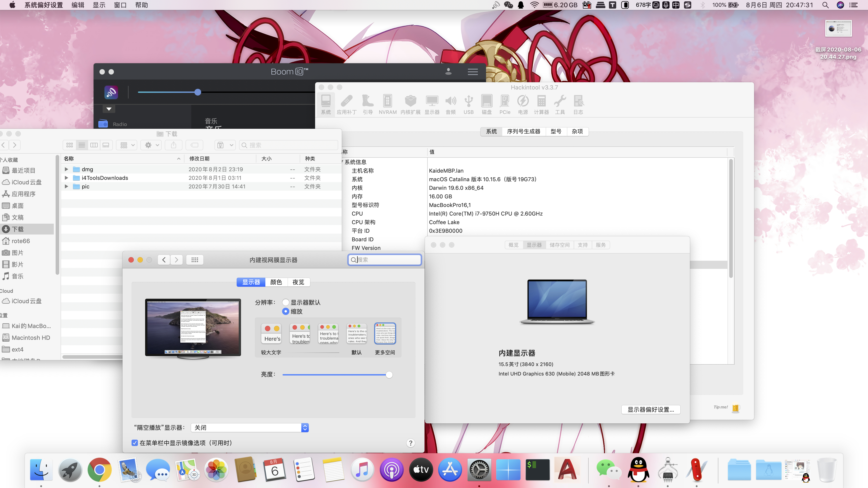Open the 储存空间 tab in About This Mac

click(559, 245)
